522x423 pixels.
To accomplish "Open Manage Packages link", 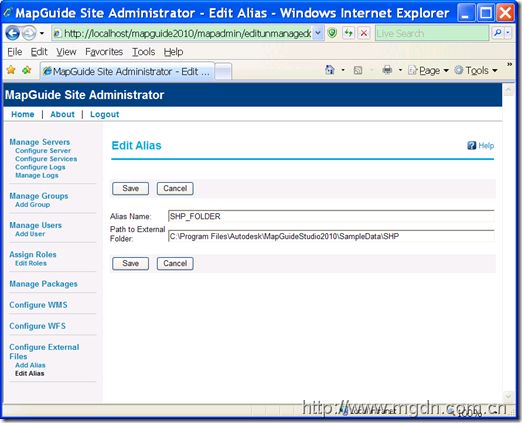I will 43,284.
